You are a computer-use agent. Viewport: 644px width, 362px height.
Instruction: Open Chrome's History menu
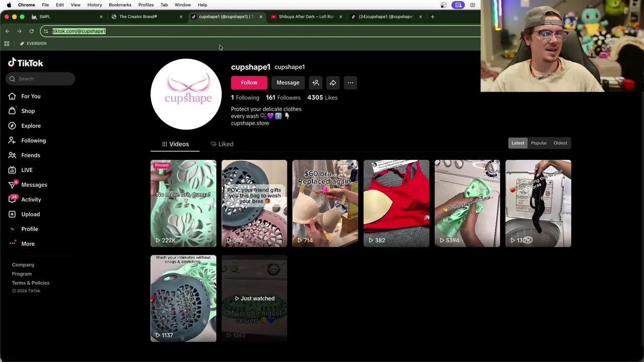95,5
